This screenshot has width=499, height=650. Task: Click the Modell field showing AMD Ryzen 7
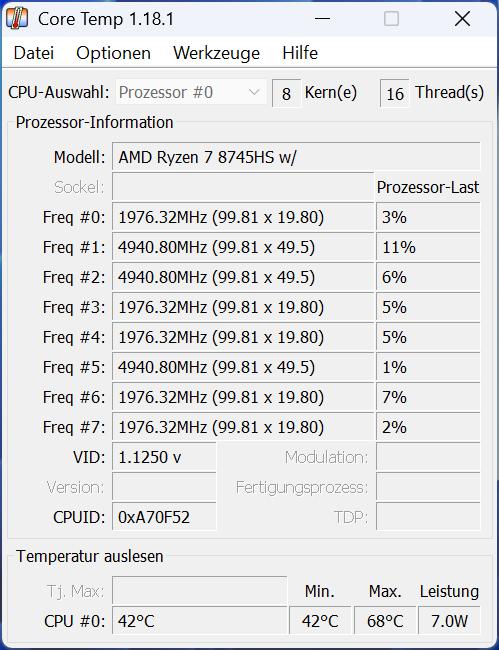tap(296, 157)
